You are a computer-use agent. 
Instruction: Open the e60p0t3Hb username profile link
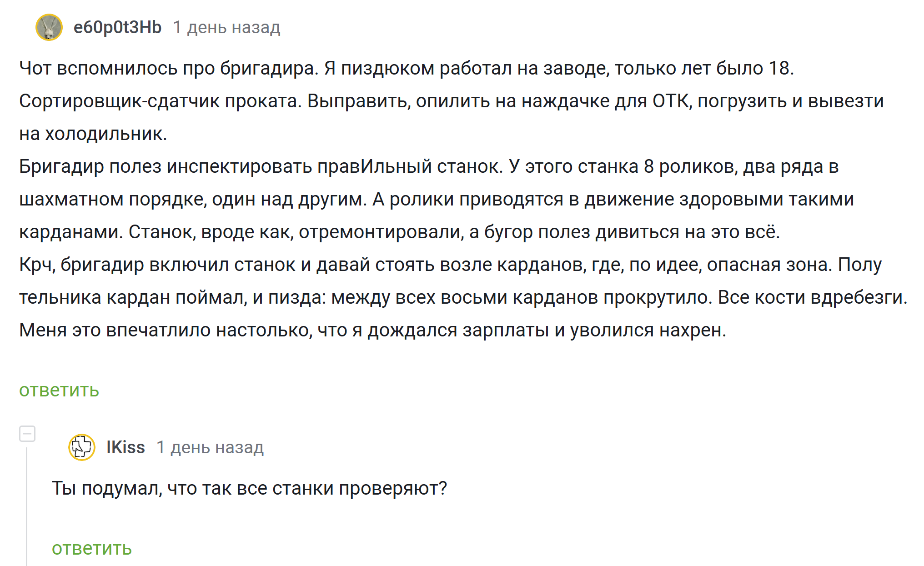pos(117,28)
